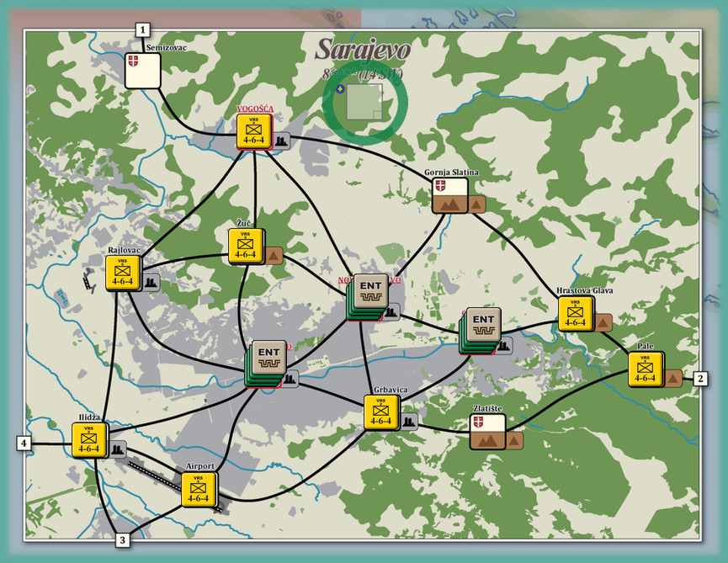The width and height of the screenshot is (728, 563).
Task: Click the Hrastova Glava label
Action: coord(585,290)
